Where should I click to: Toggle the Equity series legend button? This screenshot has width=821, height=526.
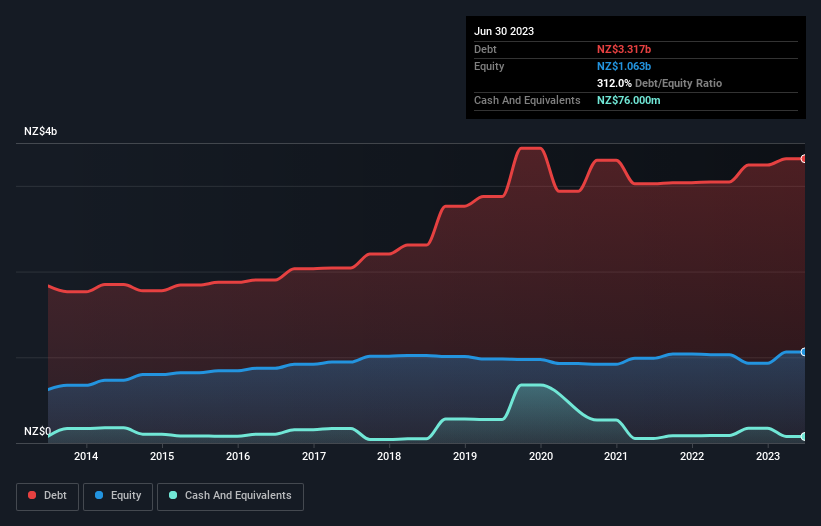(118, 496)
